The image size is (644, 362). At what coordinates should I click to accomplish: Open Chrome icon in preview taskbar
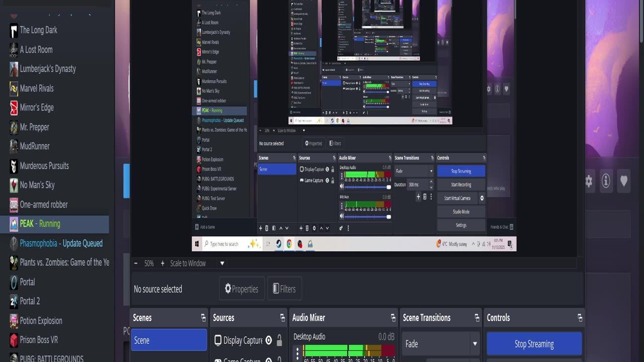[x=289, y=244]
